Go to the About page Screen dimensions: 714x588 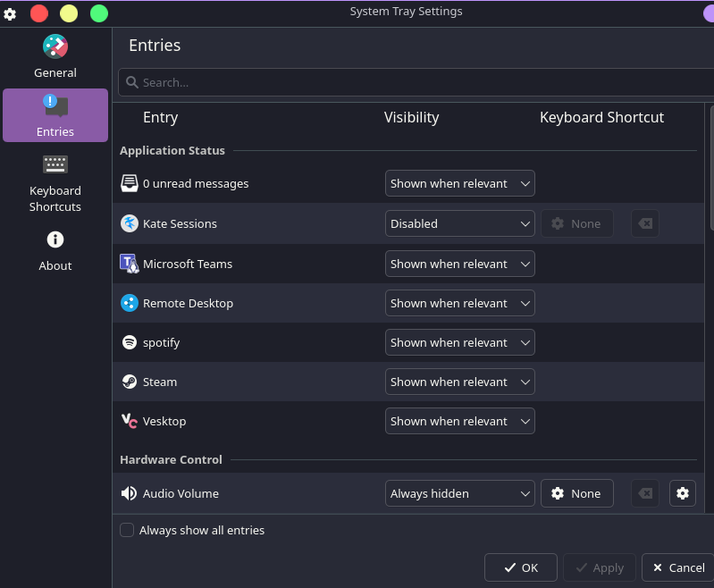coord(55,251)
